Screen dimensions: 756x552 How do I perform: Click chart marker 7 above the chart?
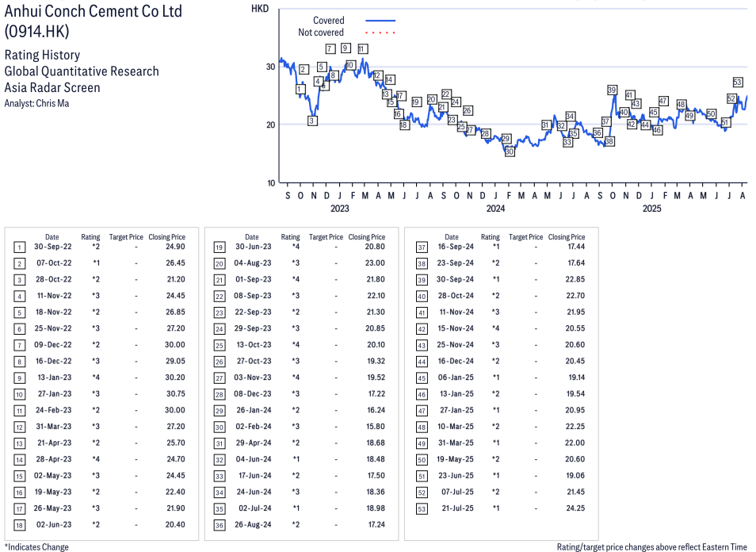(x=330, y=48)
